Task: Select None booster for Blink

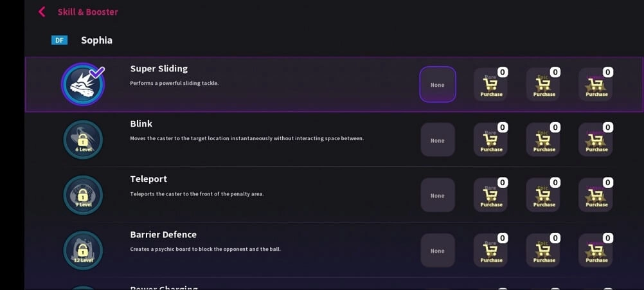Action: pyautogui.click(x=438, y=140)
